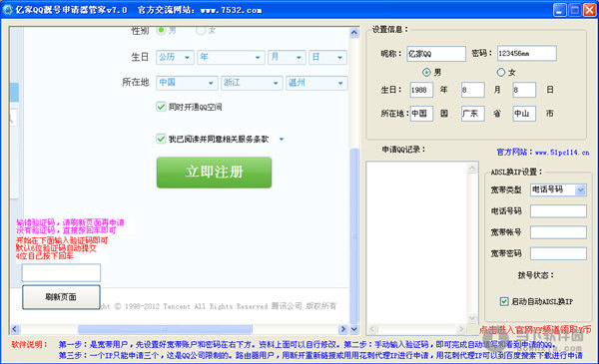Screen dimensions: 599x364
Task: Click the app icon in title bar
Action: (x=7, y=10)
